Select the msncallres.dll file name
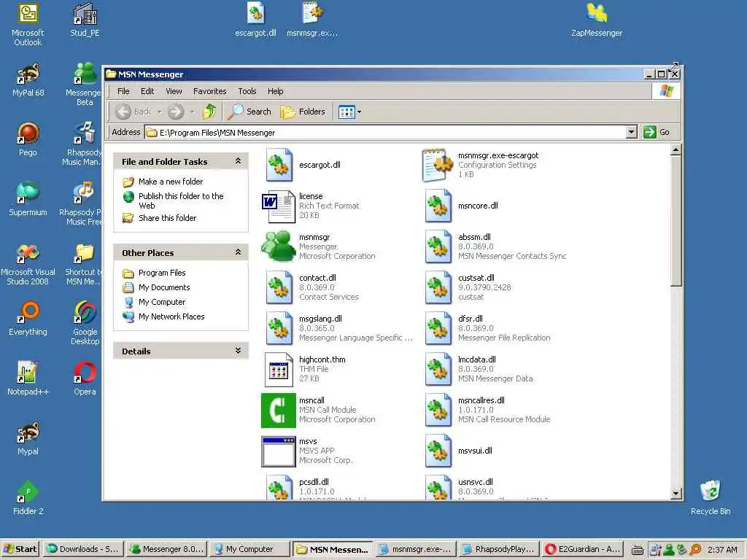 (x=481, y=400)
